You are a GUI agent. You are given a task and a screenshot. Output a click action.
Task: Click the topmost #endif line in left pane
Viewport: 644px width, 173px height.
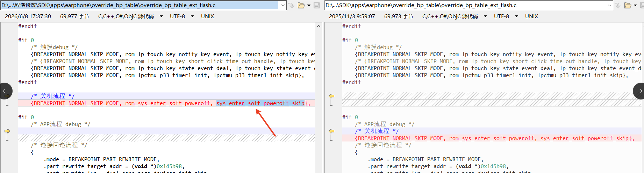(28, 26)
